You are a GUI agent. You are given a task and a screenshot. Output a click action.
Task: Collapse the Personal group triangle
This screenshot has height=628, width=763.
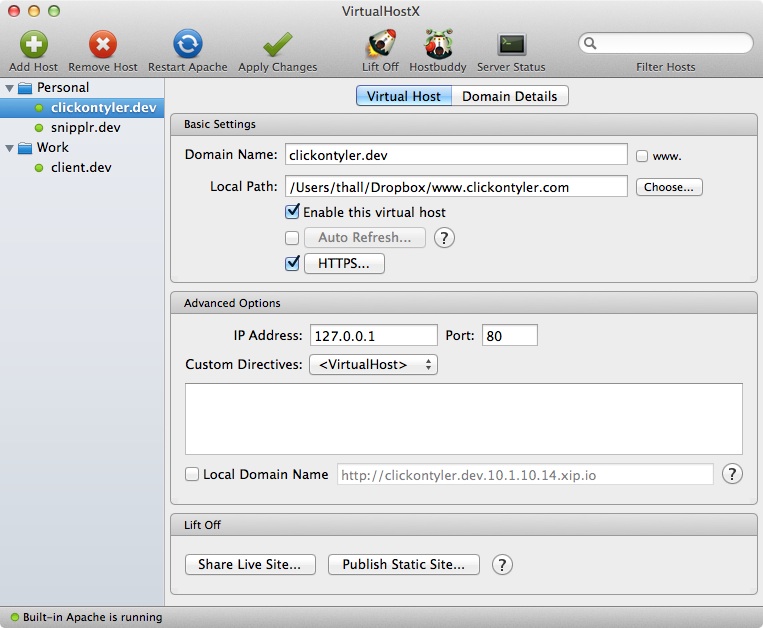(x=9, y=88)
